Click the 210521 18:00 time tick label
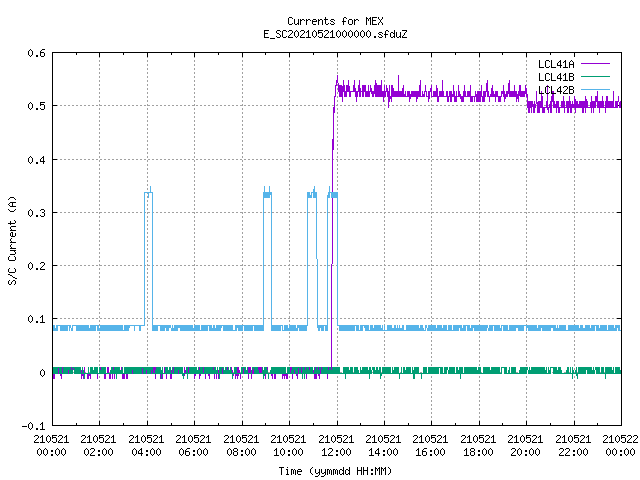The image size is (640, 480). tap(478, 446)
